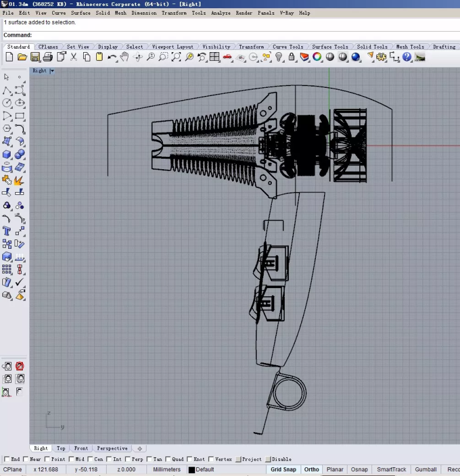
Task: Open the Analyze menu
Action: [x=220, y=13]
